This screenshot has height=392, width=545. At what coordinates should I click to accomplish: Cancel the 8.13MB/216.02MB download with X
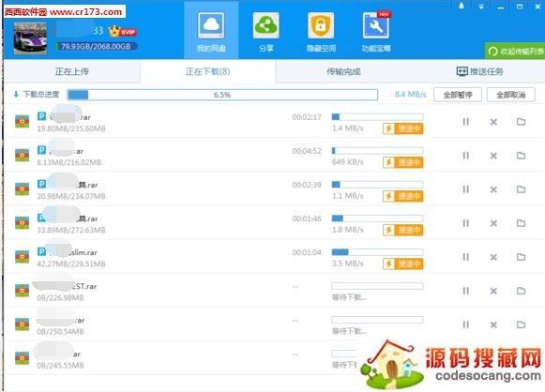[493, 156]
